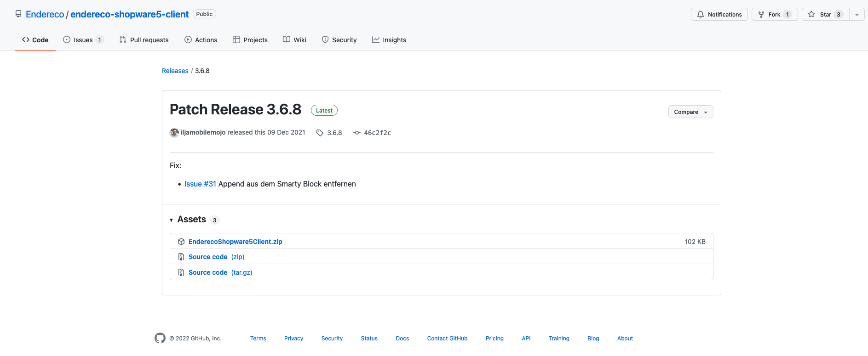Viewport: 868px width, 356px height.
Task: Open the Star options dropdown arrow
Action: [857, 15]
